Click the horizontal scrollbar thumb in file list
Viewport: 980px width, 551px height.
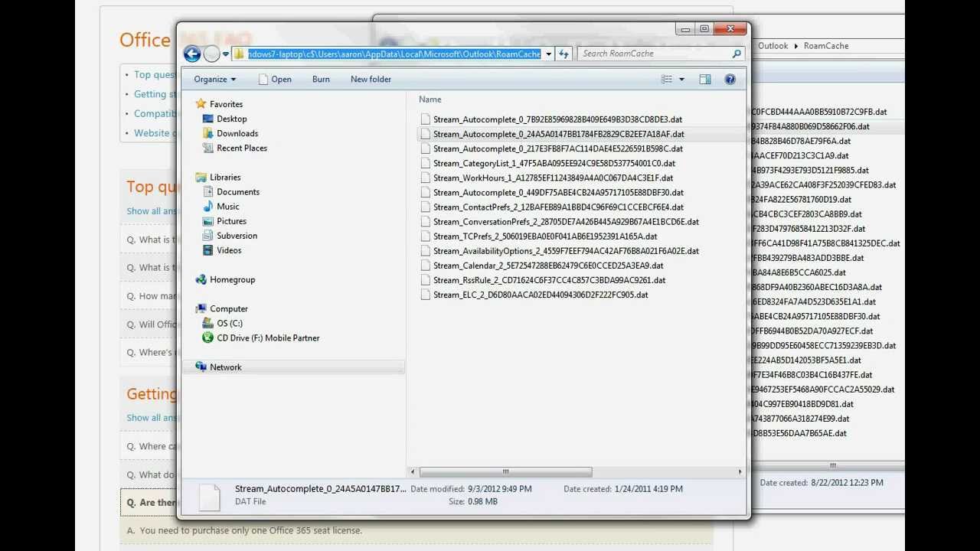tap(505, 471)
